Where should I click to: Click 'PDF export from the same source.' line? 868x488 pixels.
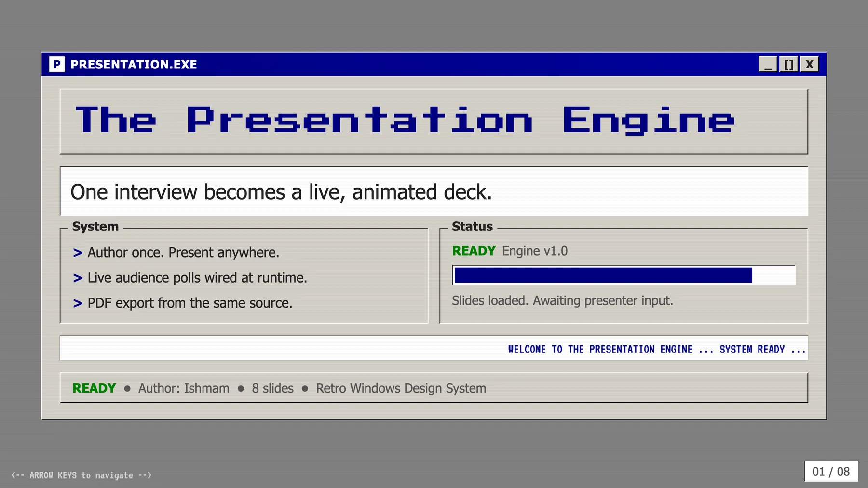[190, 303]
